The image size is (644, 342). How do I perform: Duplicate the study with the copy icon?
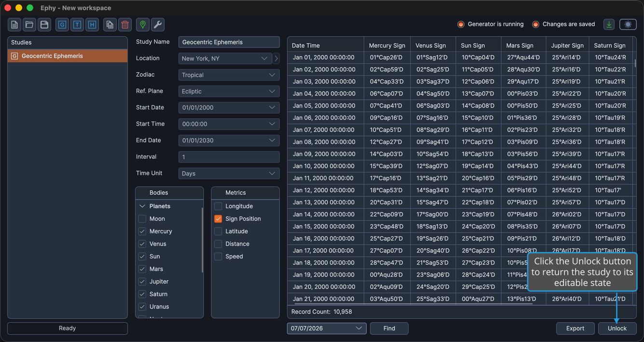(x=110, y=25)
